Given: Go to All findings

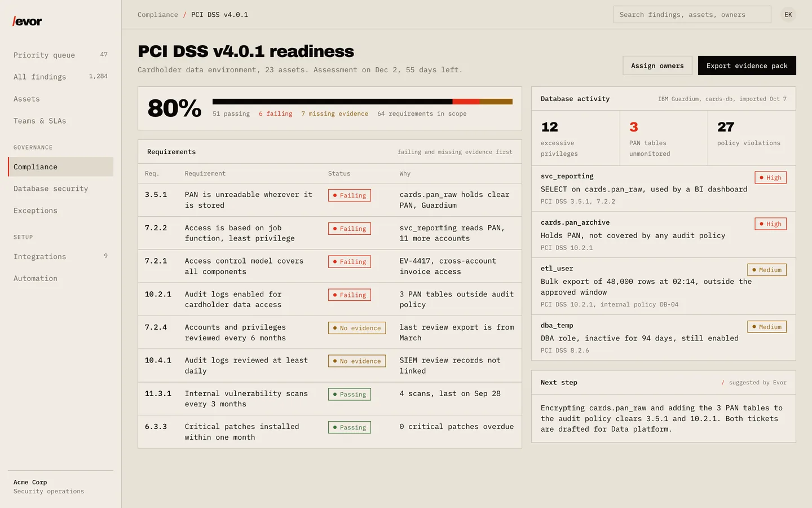Looking at the screenshot, I should click(x=60, y=77).
